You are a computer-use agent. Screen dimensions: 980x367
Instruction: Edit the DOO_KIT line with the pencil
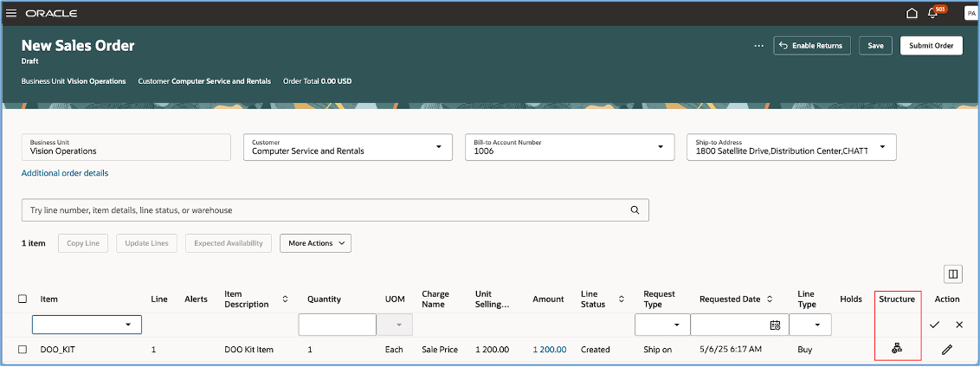(947, 349)
